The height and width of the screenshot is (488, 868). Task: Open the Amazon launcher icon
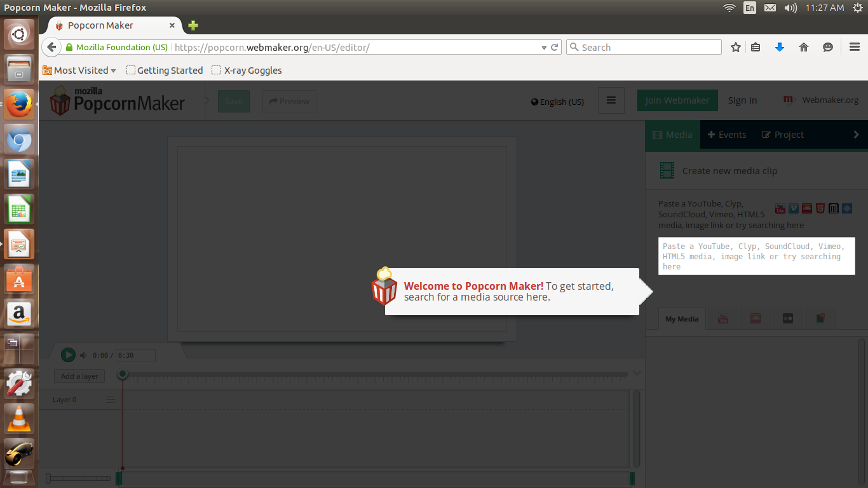[x=19, y=314]
